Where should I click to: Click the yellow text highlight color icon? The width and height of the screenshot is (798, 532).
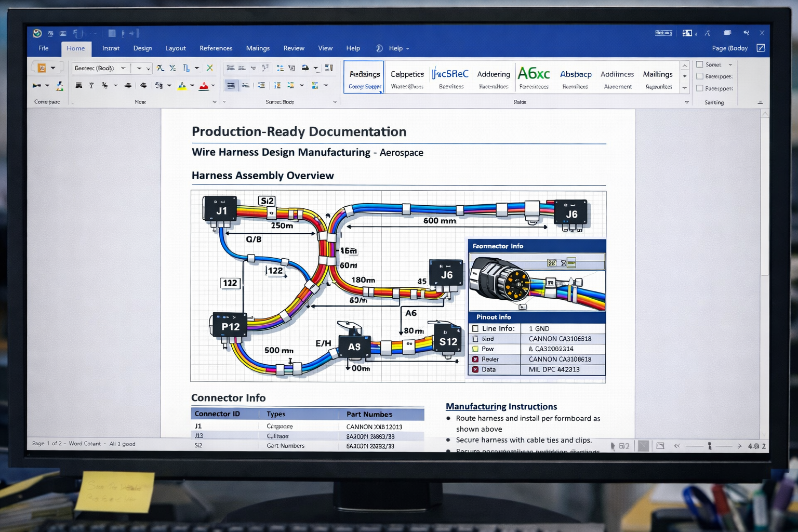tap(182, 86)
